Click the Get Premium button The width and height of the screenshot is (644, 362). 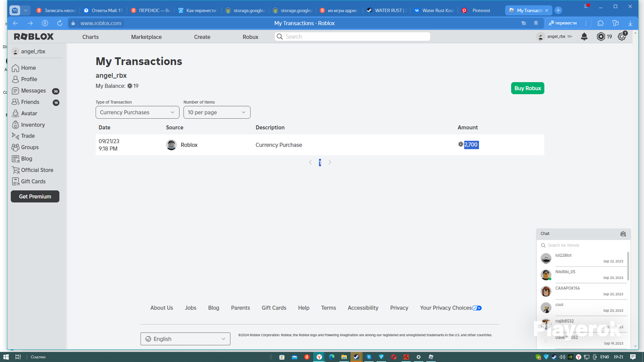click(x=35, y=197)
